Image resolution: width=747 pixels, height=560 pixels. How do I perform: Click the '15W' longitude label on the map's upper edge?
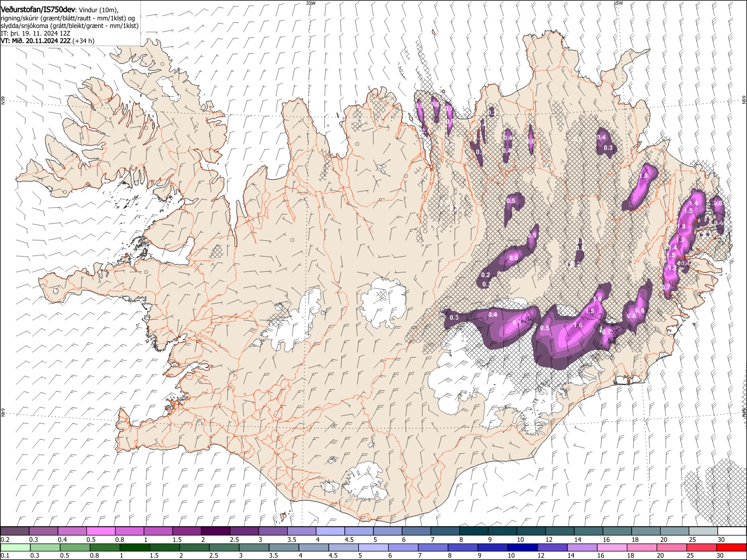pyautogui.click(x=617, y=3)
